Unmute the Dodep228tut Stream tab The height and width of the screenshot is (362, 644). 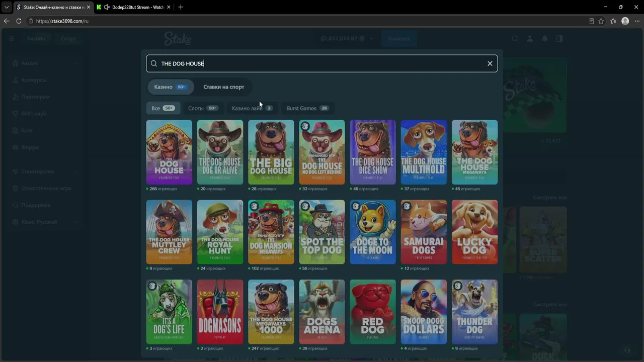107,7
